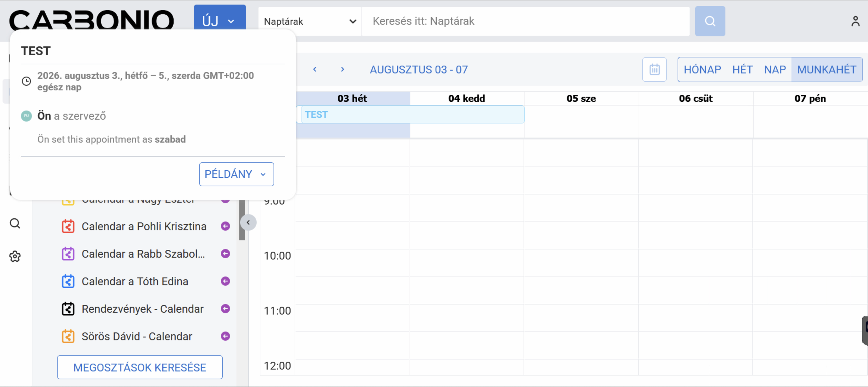Click the TEST title in popup

(36, 51)
